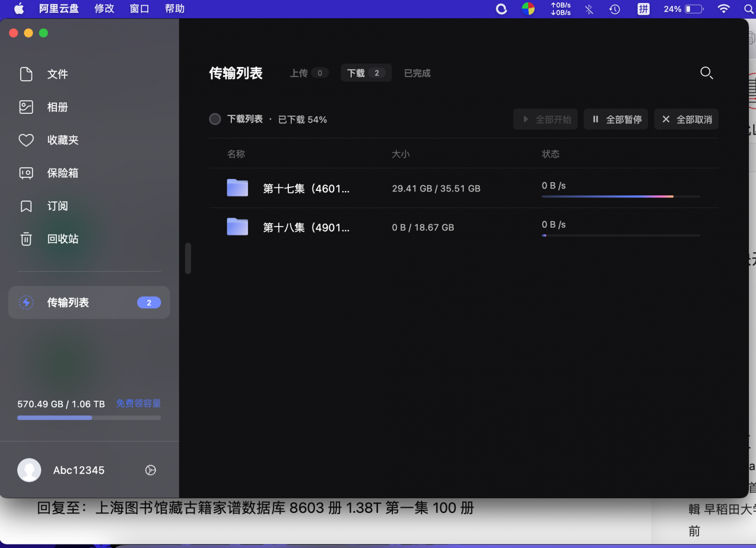756x548 pixels.
Task: Open the 保险箱 safe box icon
Action: (x=26, y=173)
